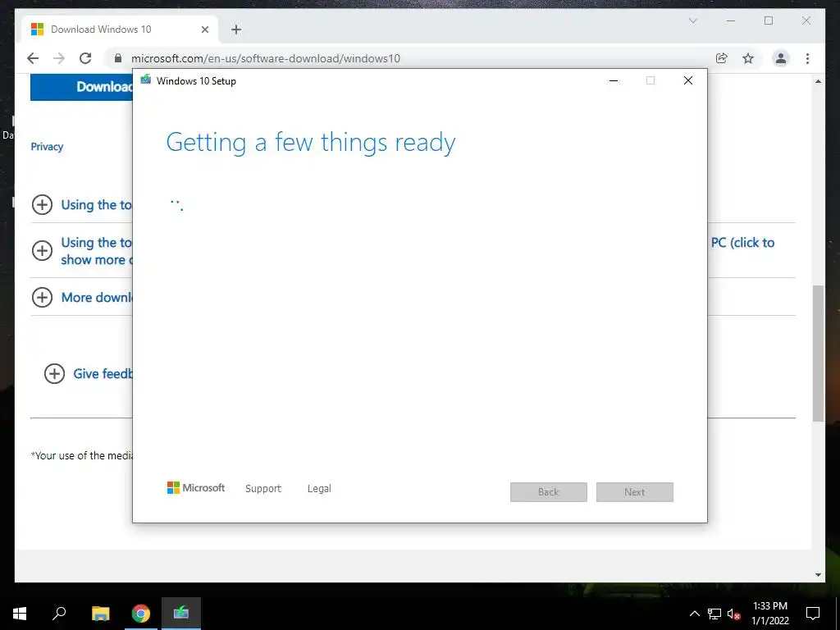Open the Legal link in Setup
The height and width of the screenshot is (630, 840).
tap(319, 488)
